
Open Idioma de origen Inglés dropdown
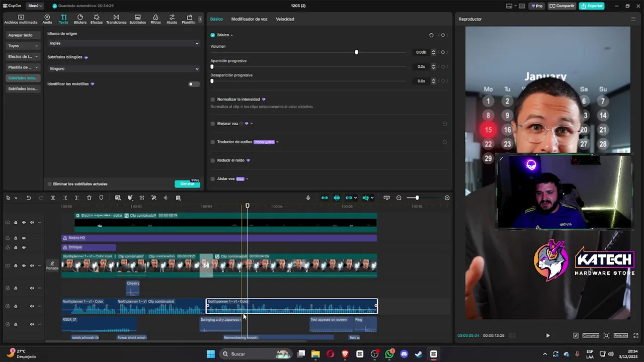pyautogui.click(x=124, y=43)
